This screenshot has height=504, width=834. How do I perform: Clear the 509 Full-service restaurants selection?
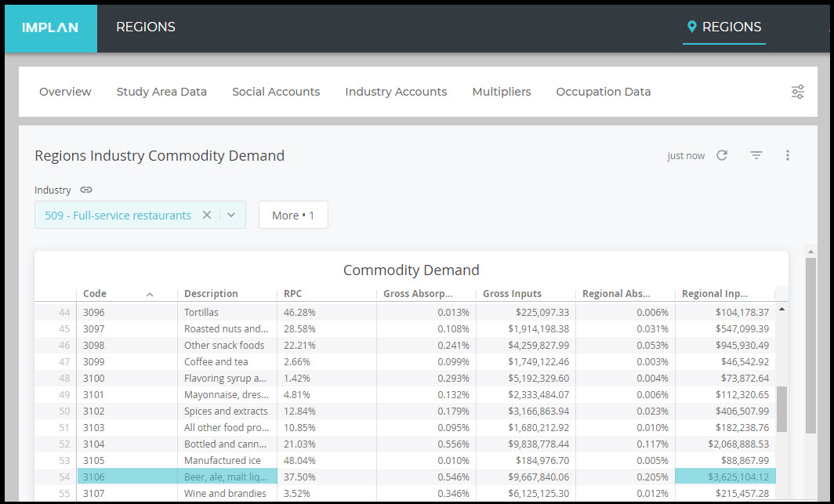pos(207,215)
